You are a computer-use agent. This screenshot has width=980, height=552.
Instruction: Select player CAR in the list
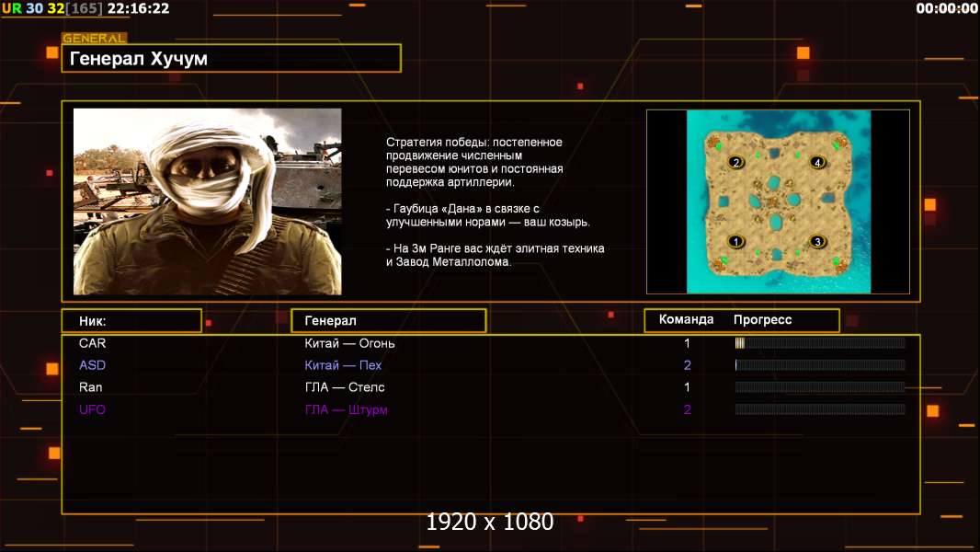coord(93,343)
